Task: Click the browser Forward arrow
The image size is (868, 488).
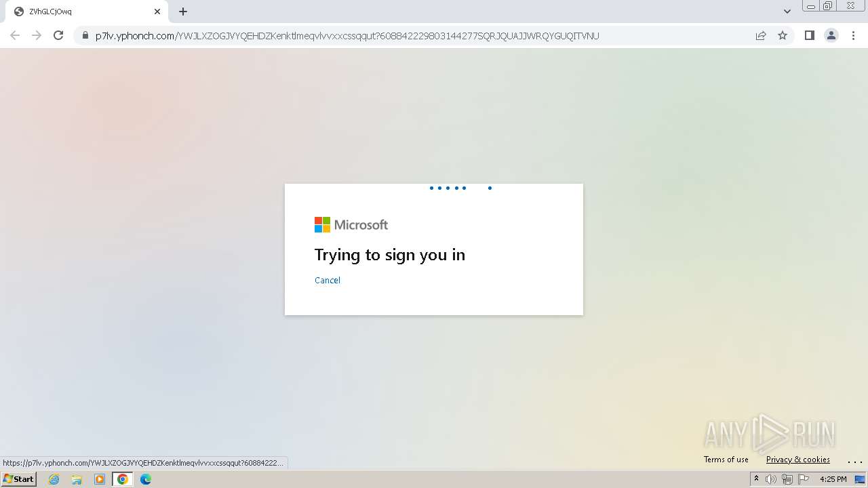Action: coord(37,35)
